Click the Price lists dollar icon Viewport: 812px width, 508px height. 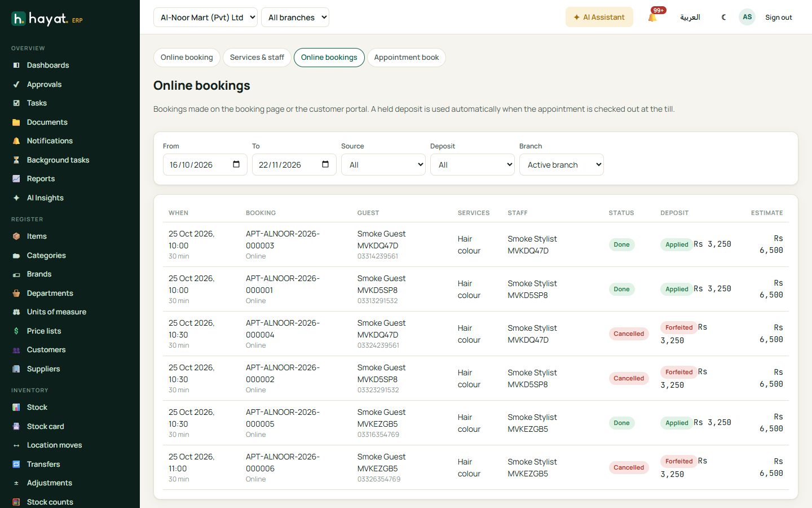pyautogui.click(x=16, y=331)
